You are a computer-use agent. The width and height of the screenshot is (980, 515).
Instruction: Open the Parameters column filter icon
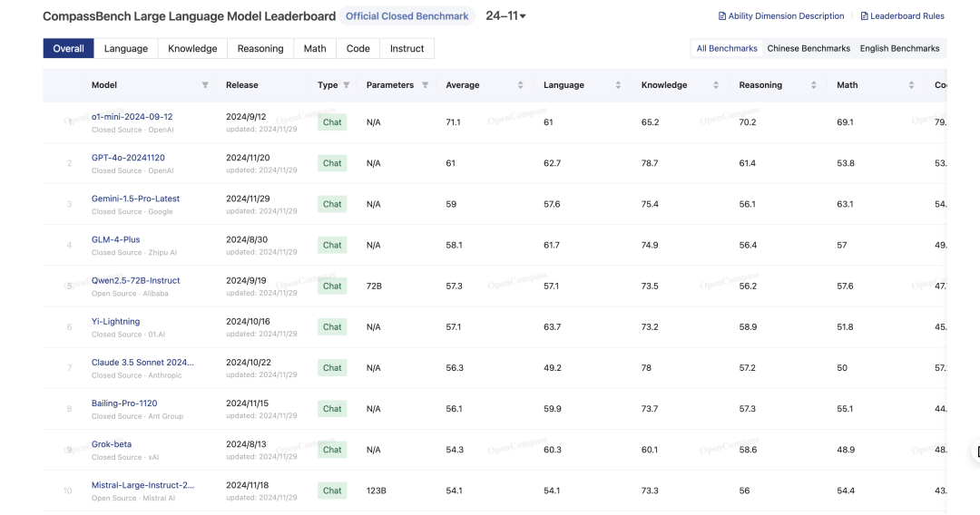425,85
